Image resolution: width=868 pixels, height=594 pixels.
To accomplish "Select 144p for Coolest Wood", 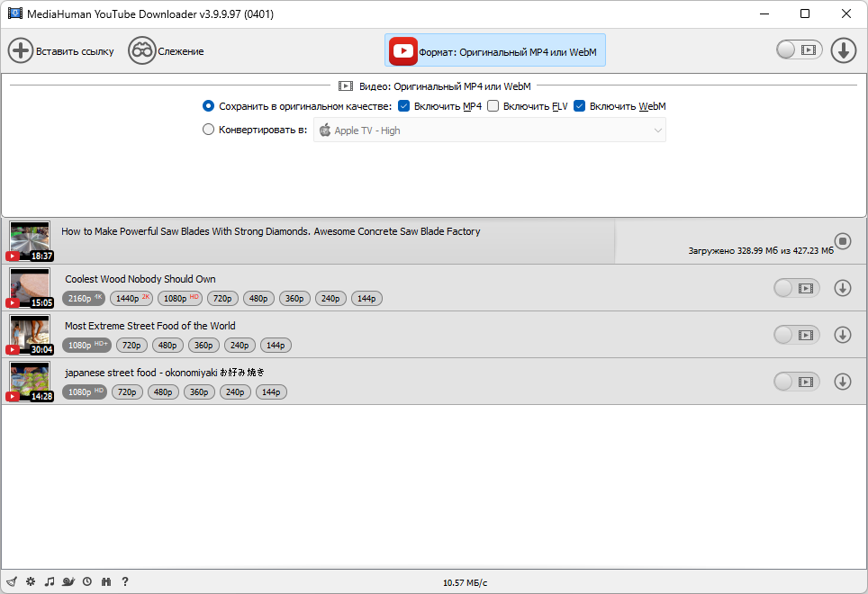I will [366, 298].
